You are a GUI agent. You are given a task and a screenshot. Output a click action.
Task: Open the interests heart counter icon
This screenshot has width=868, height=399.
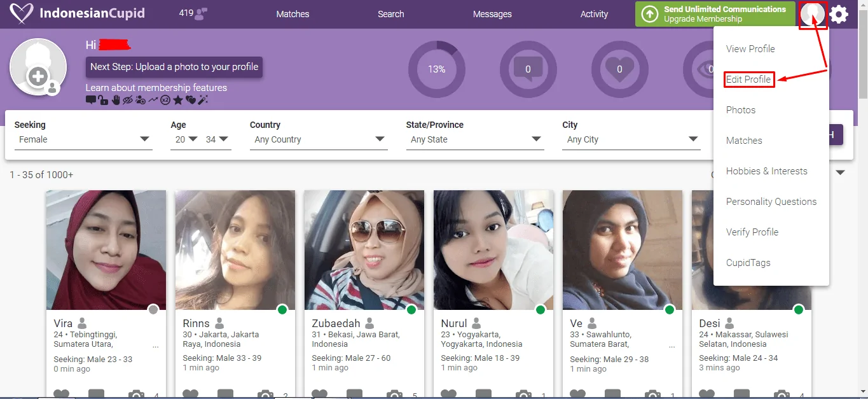click(619, 69)
